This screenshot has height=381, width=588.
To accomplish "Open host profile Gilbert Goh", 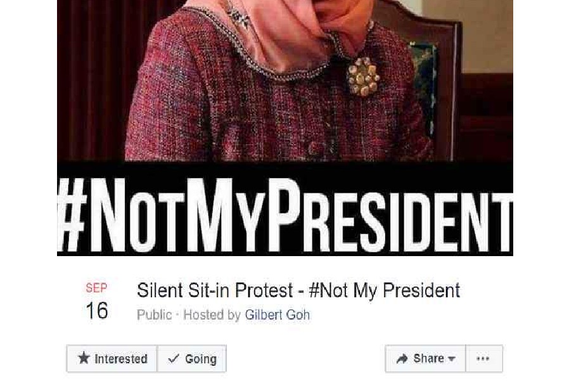I will [x=278, y=314].
